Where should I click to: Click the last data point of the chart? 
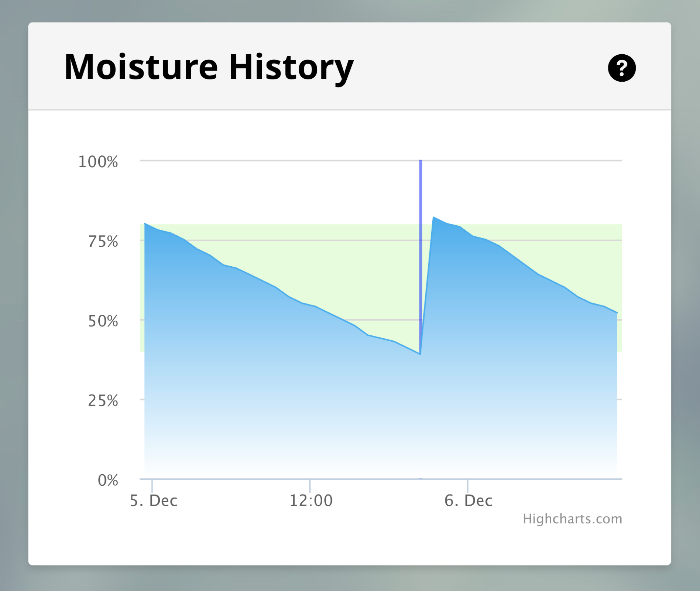point(617,313)
